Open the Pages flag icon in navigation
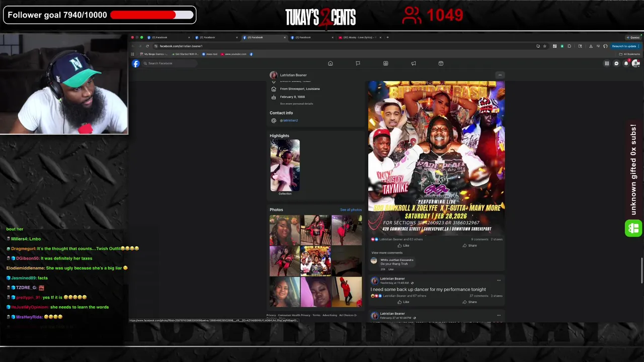Viewport: 644px width, 362px height. (x=358, y=63)
